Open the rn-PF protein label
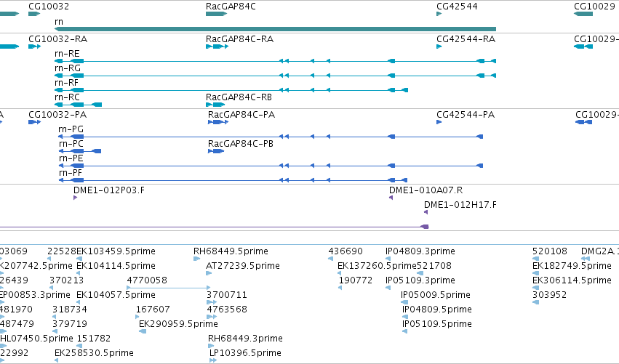 [71, 173]
